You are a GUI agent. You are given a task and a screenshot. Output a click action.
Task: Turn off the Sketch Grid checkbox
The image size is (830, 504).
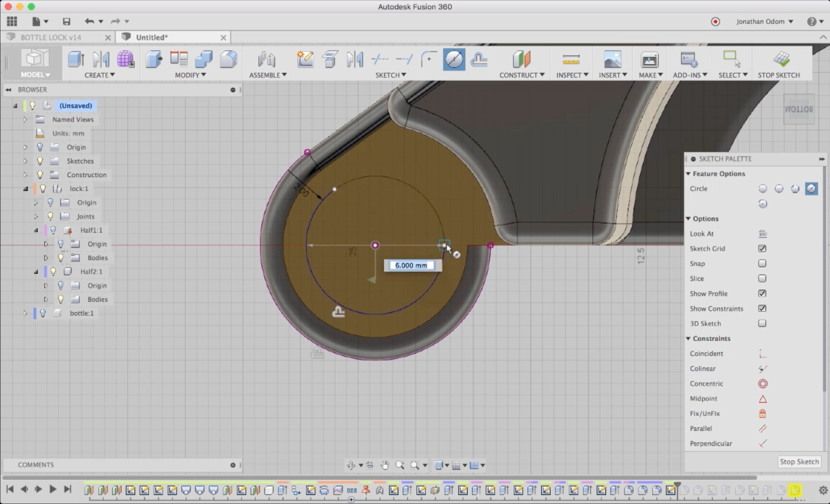pyautogui.click(x=762, y=248)
